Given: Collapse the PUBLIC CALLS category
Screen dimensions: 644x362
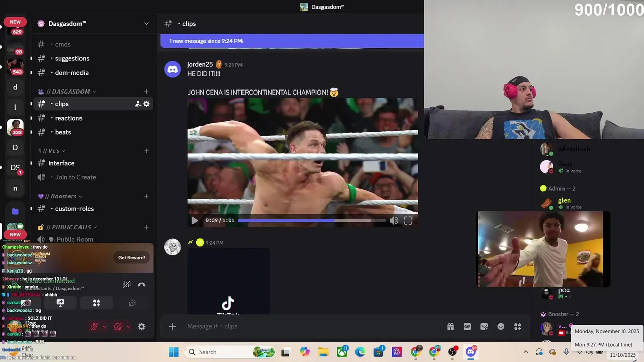Looking at the screenshot, I should click(x=68, y=227).
